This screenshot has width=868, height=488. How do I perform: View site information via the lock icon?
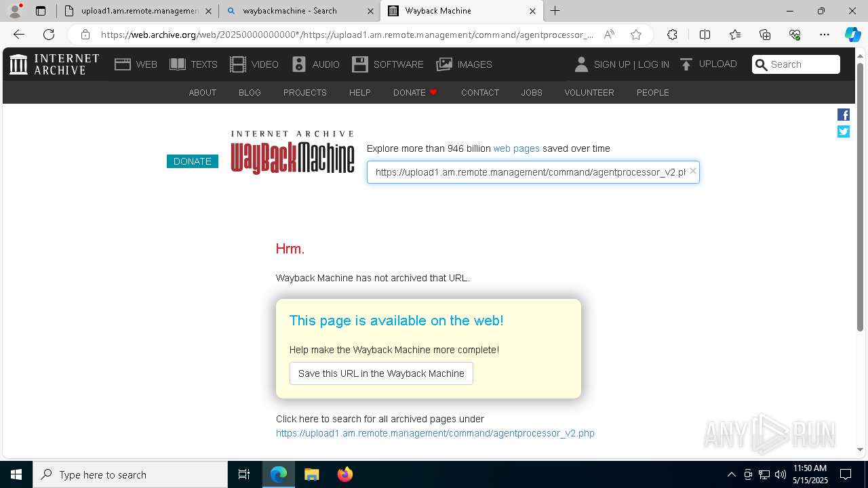click(x=85, y=35)
